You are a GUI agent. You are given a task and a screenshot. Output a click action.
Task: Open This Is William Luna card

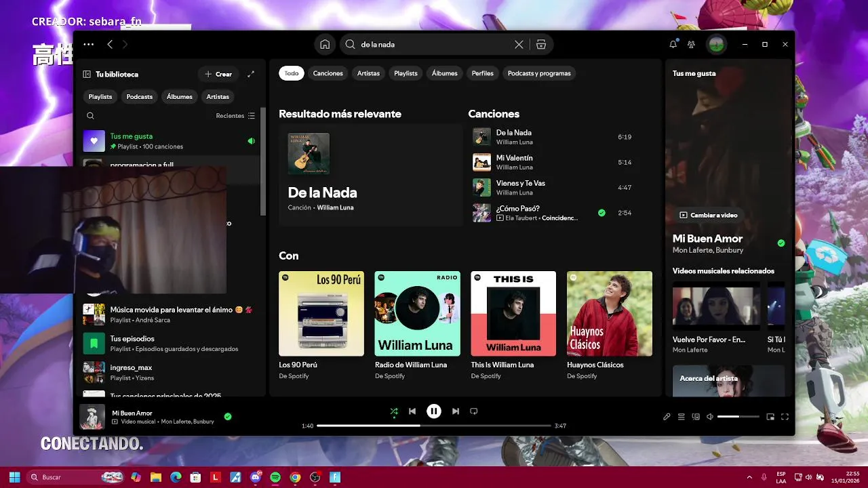tap(513, 325)
